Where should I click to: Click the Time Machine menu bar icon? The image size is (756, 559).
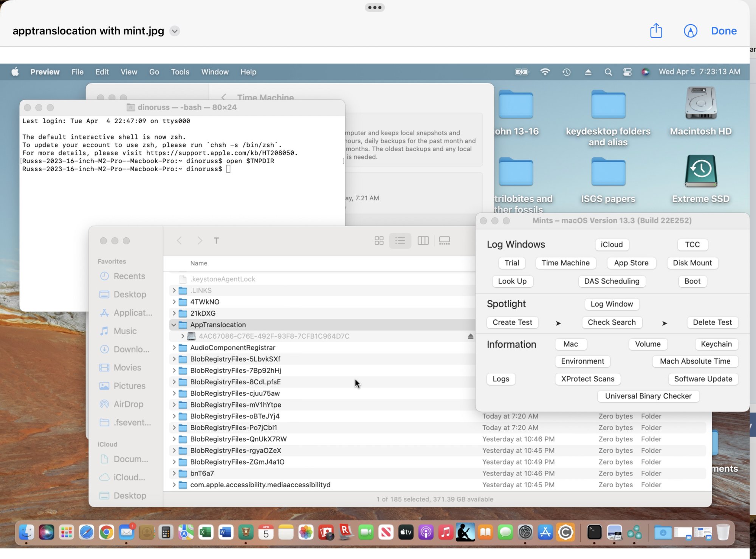coord(566,72)
